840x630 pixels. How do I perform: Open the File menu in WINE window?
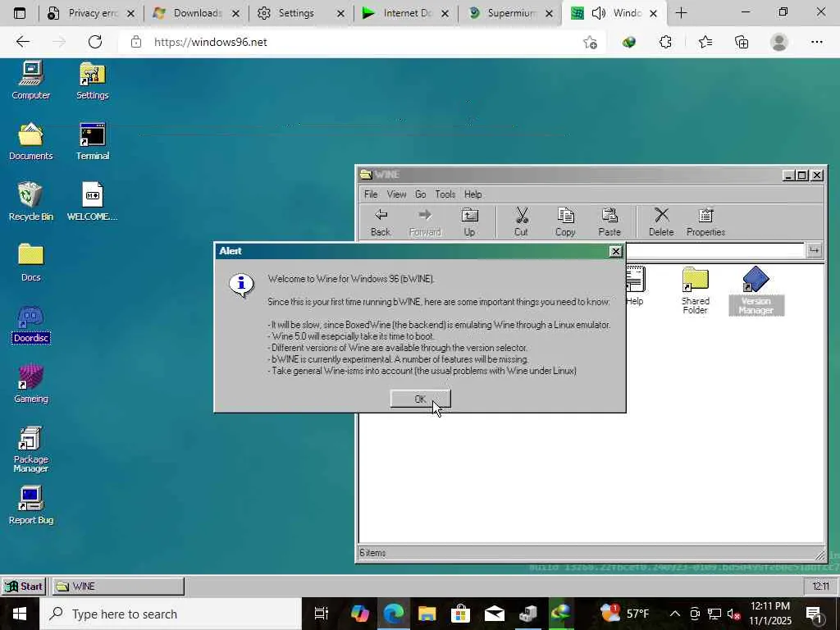click(371, 194)
